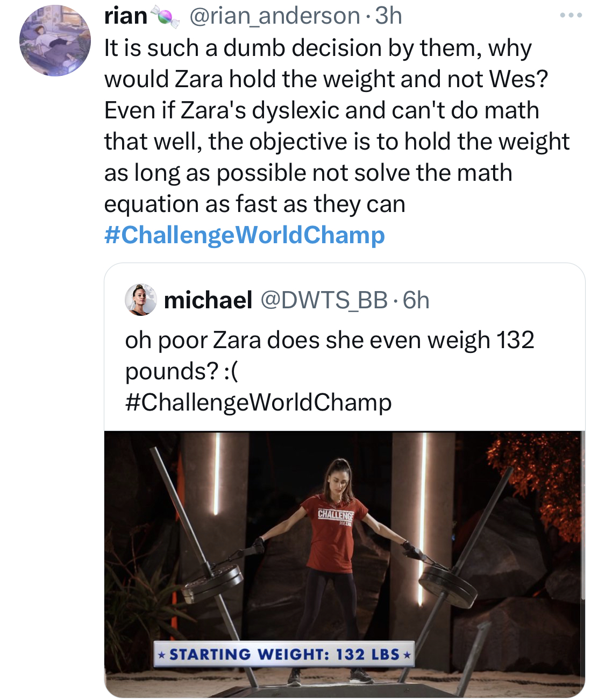This screenshot has width=605, height=700.
Task: Open rian's profile avatar
Action: (55, 40)
